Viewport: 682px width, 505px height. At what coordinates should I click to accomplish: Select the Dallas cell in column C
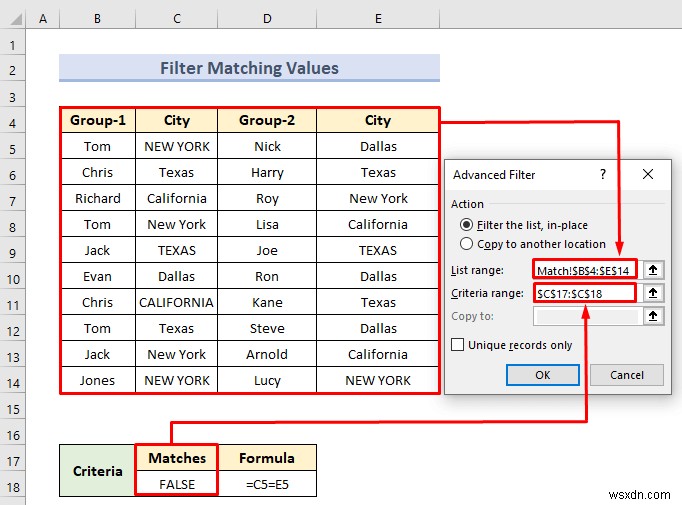click(x=177, y=276)
